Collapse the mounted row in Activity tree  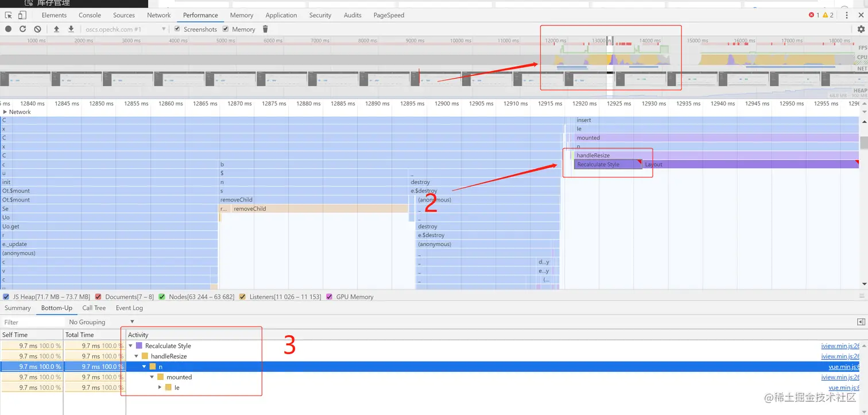tap(152, 377)
